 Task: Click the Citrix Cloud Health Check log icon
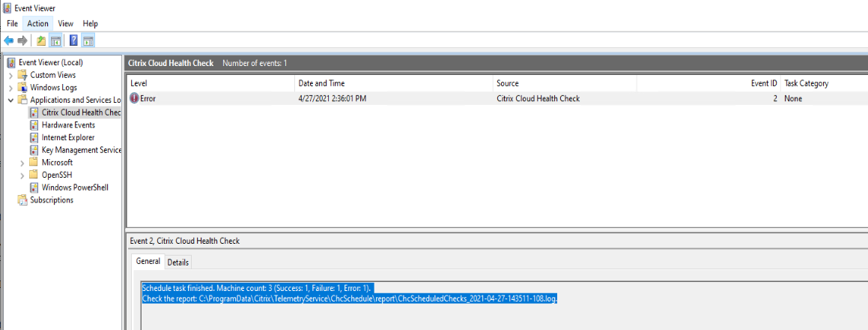click(34, 112)
